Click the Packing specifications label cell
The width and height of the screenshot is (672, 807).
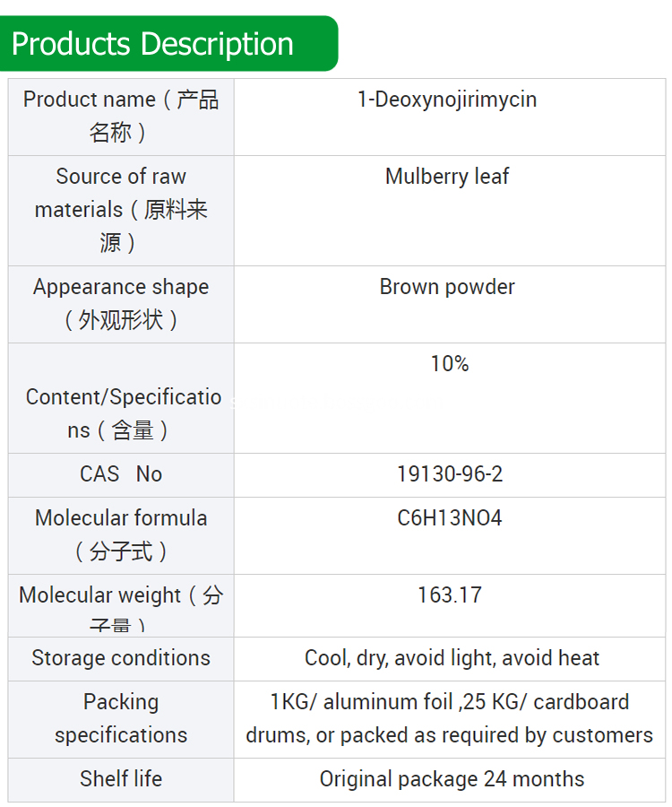pyautogui.click(x=121, y=718)
